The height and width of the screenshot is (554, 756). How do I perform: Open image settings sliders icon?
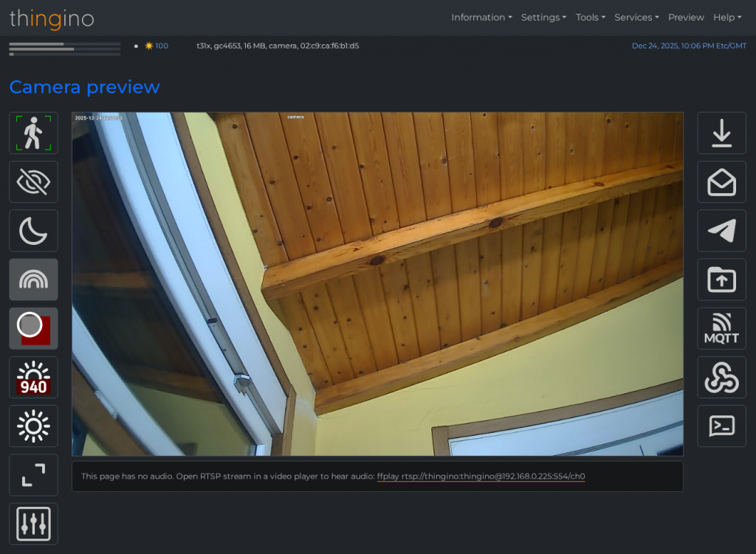(33, 524)
